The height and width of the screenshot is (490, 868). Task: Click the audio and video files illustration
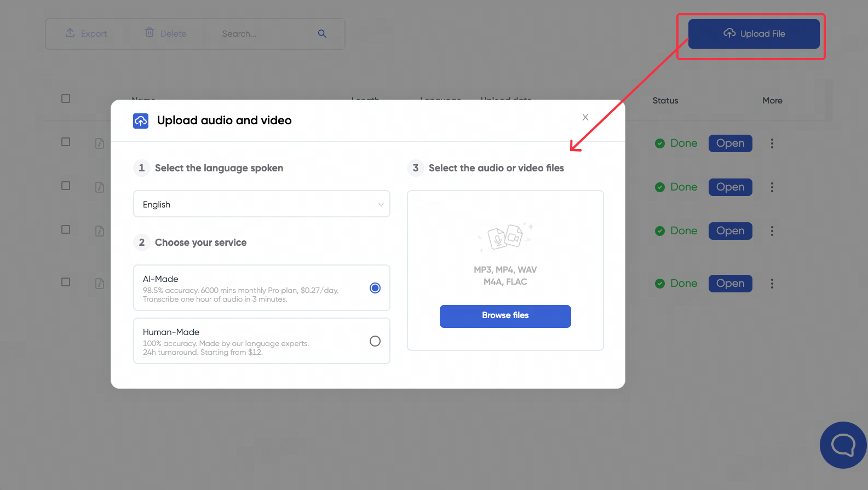[x=505, y=237]
